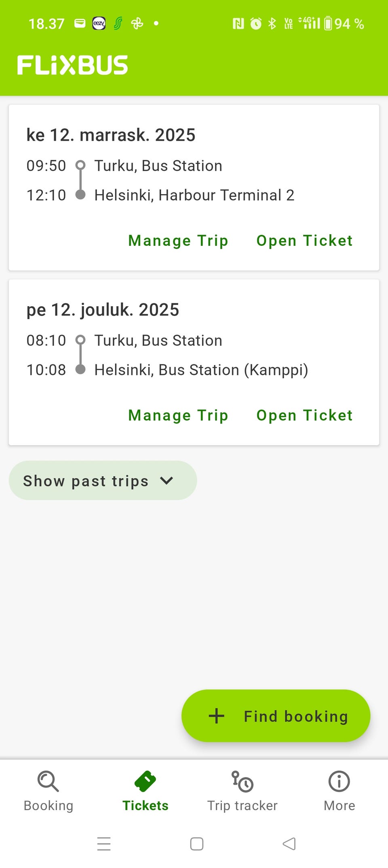Tap the battery indicator in status bar

click(x=328, y=23)
